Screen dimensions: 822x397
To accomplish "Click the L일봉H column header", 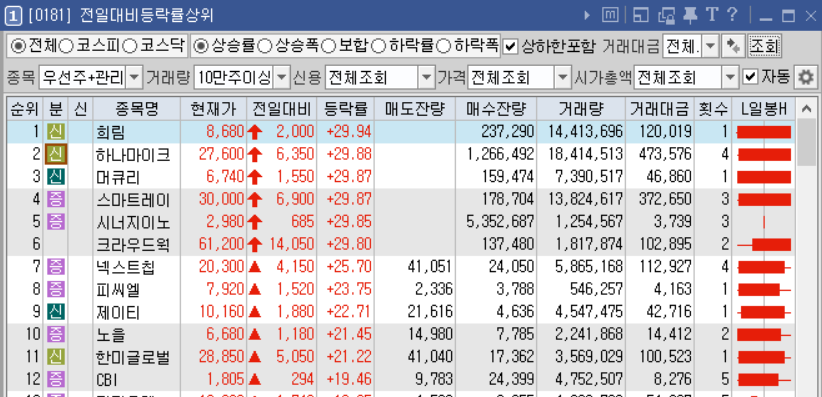I will click(763, 109).
